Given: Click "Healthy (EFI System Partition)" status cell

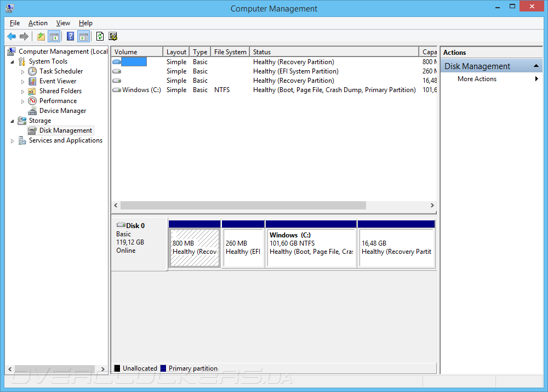Looking at the screenshot, I should click(296, 71).
